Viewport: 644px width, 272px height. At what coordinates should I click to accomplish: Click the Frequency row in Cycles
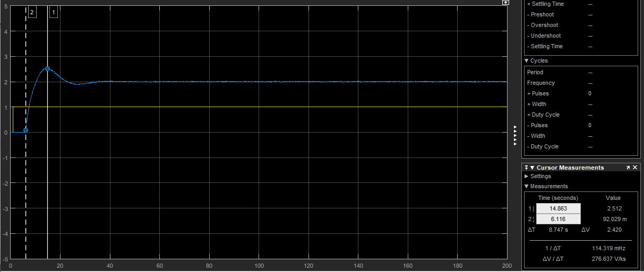(581, 83)
